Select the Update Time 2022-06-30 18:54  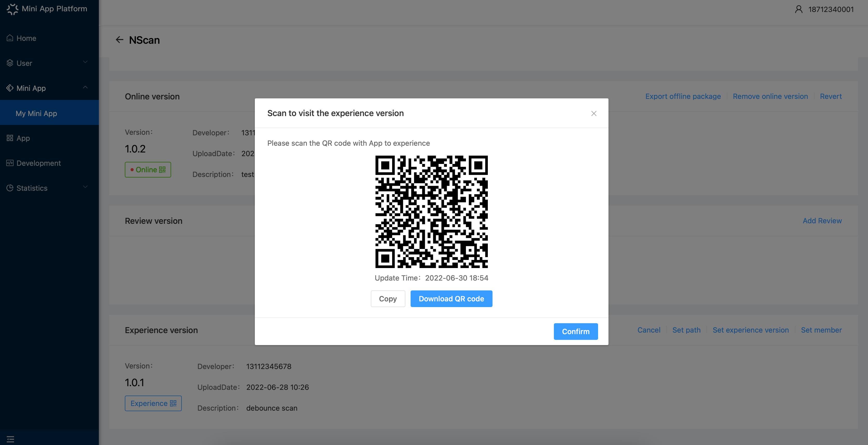(x=457, y=278)
